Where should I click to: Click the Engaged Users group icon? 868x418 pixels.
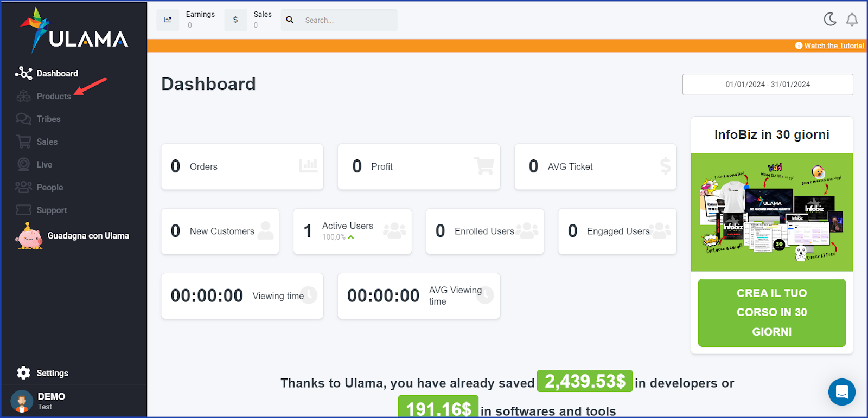coord(659,230)
